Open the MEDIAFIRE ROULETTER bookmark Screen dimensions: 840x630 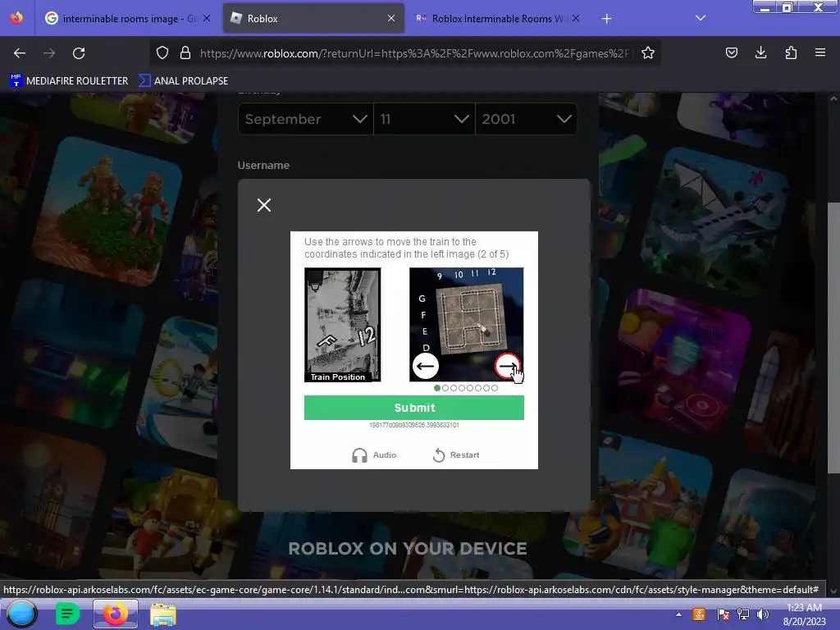69,81
